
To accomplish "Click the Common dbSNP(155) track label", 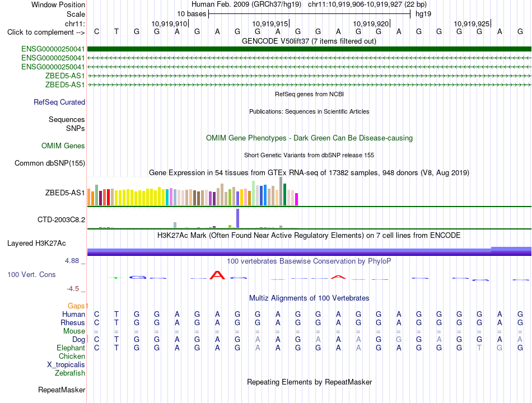I will (50, 163).
